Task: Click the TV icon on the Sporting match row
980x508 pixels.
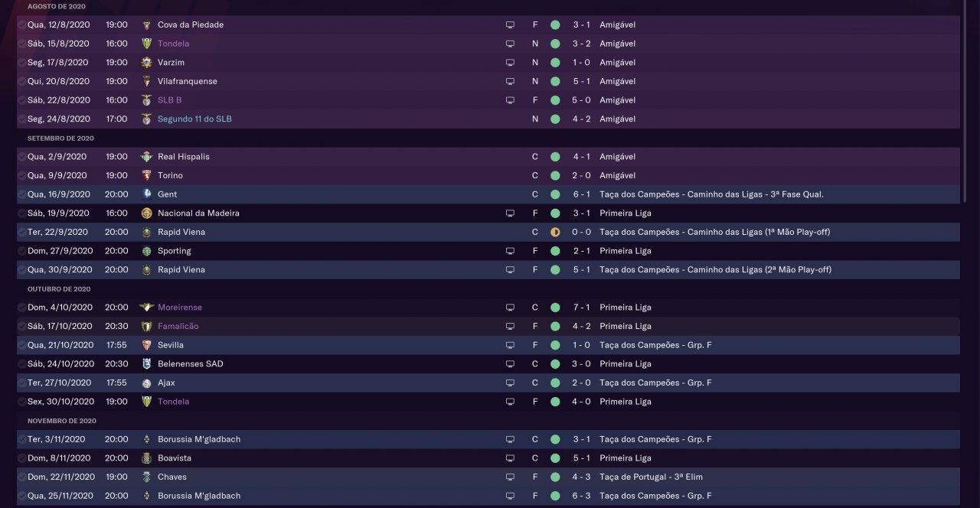Action: click(x=510, y=251)
